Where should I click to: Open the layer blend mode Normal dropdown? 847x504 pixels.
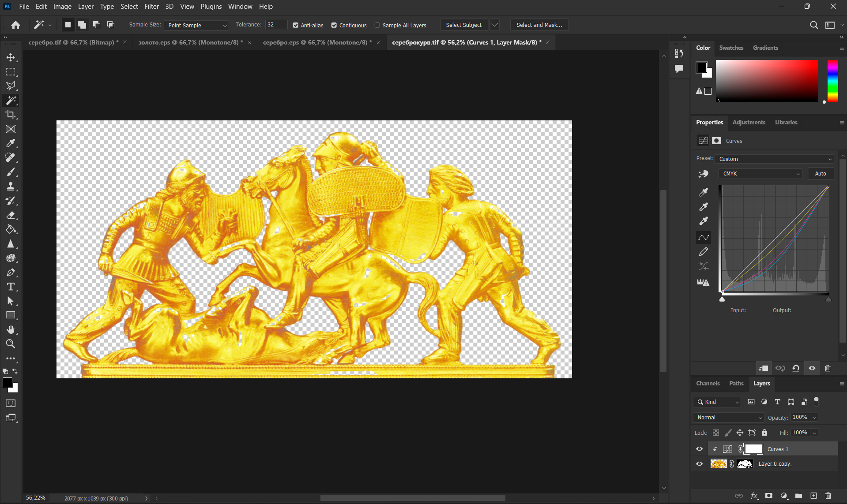729,418
